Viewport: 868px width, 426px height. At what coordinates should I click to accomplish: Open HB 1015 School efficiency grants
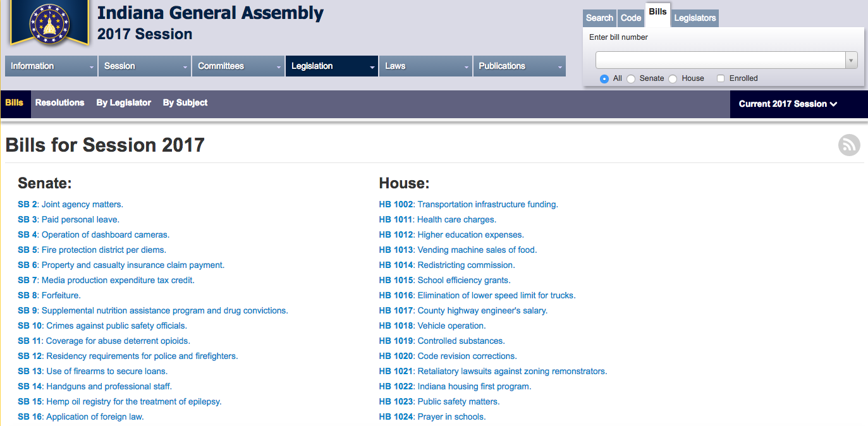click(444, 281)
